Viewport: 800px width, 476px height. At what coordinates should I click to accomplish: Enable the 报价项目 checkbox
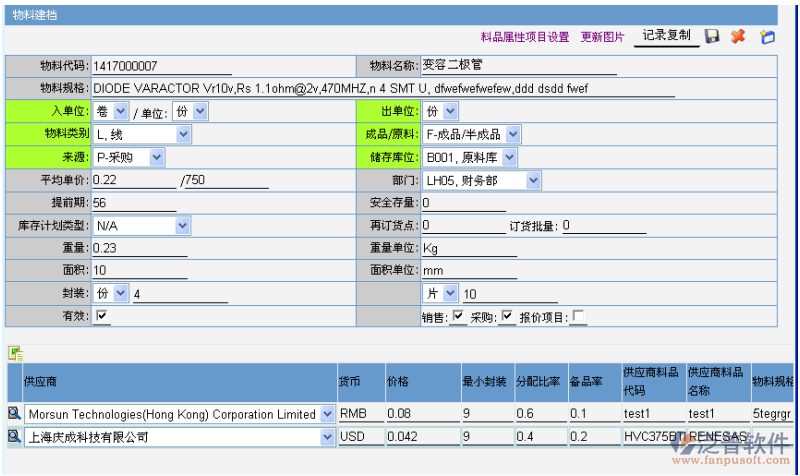579,317
